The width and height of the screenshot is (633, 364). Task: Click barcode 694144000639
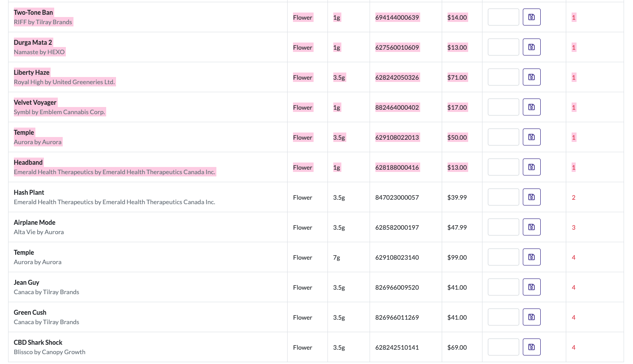tap(397, 17)
